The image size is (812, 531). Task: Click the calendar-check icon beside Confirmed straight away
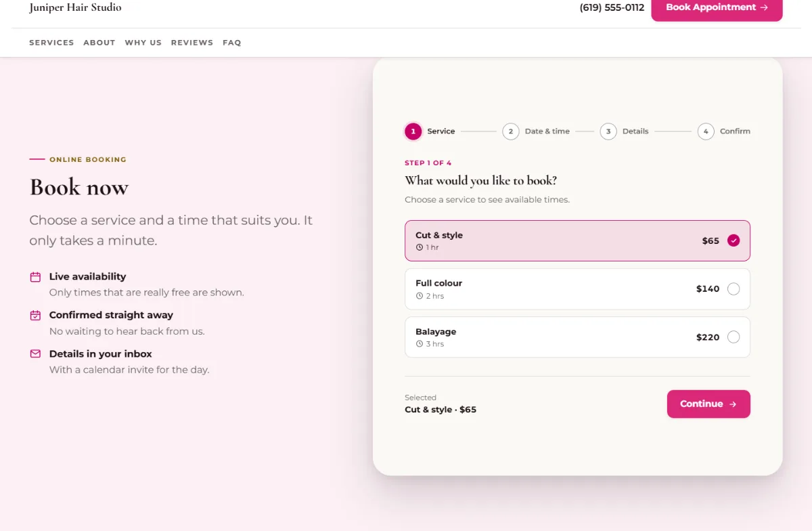pyautogui.click(x=35, y=316)
